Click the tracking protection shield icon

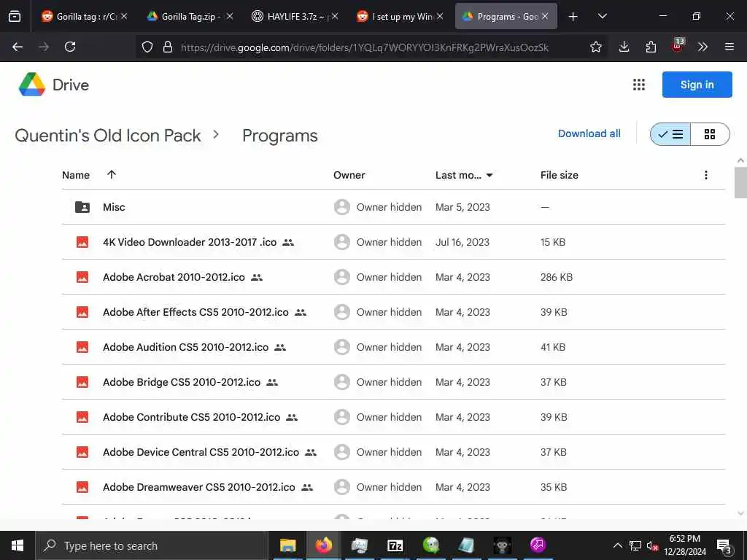147,47
